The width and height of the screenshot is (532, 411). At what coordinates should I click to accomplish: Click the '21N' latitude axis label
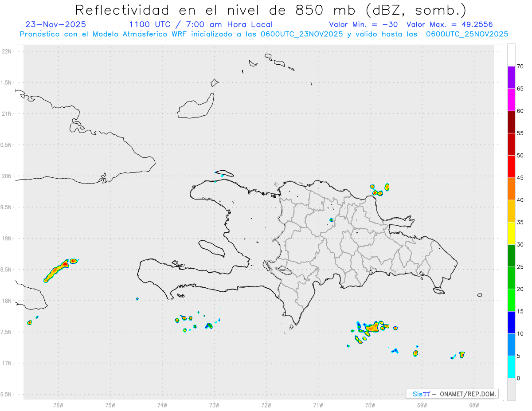click(x=8, y=114)
